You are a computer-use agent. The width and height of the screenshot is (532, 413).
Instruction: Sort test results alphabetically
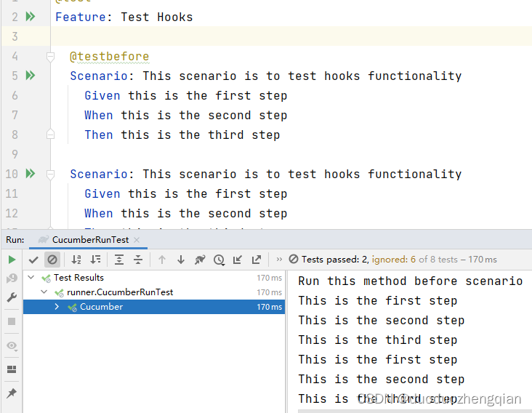pos(76,260)
